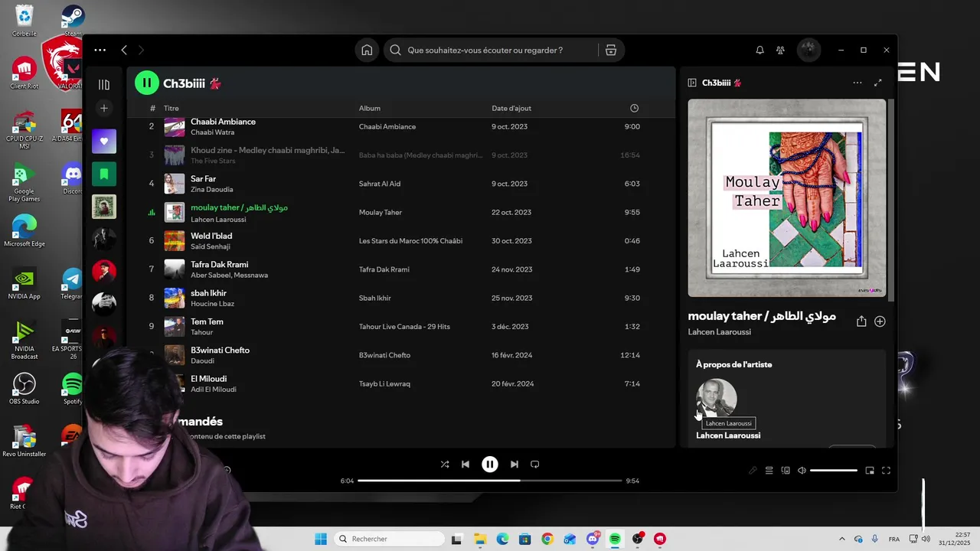Click clock duration column header

[634, 109]
